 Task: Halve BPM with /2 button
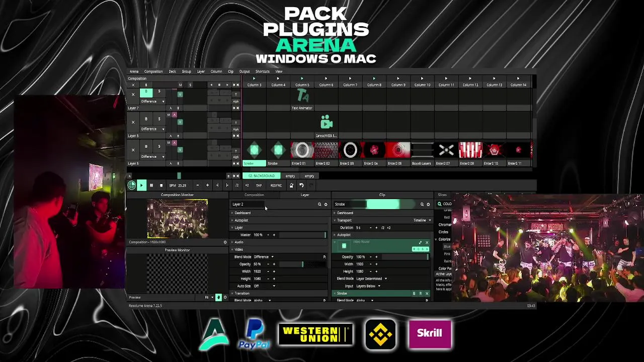point(237,186)
